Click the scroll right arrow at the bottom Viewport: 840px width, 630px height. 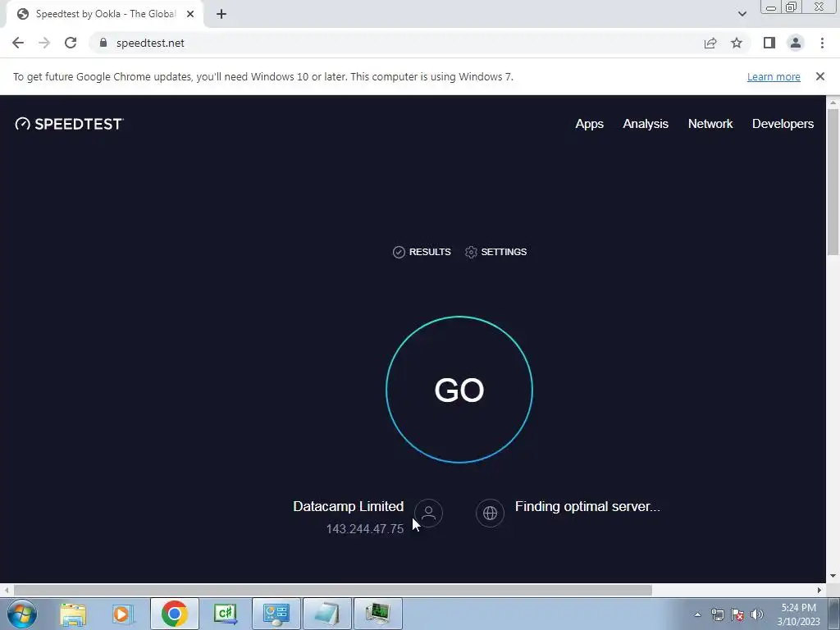coord(819,590)
